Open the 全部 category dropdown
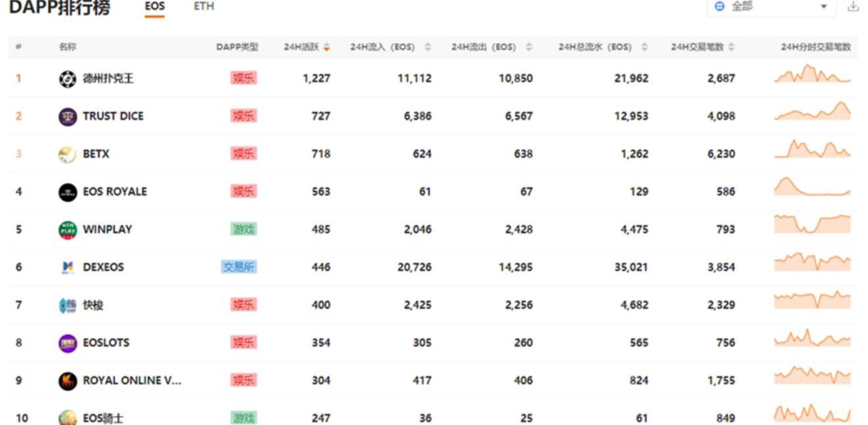 pos(771,7)
